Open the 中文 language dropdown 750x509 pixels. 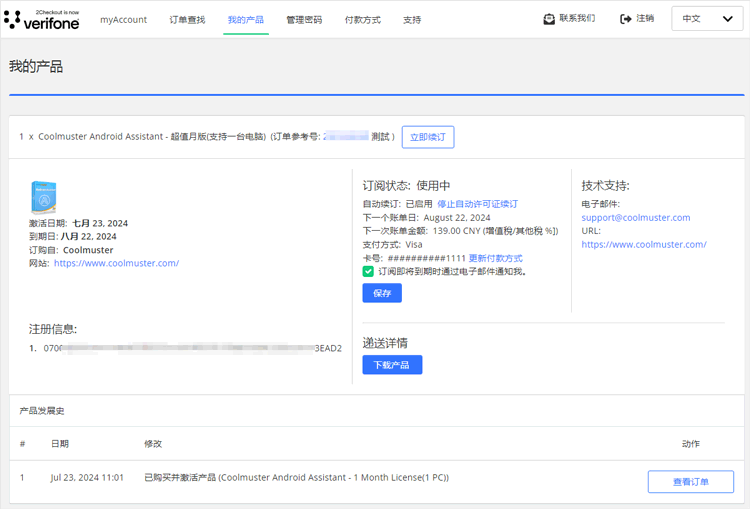point(707,19)
